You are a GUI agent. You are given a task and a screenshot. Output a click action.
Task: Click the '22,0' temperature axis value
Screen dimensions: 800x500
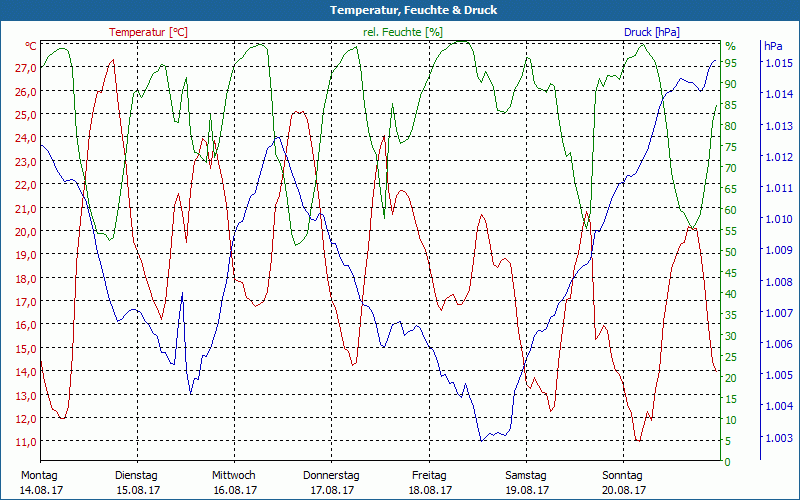pos(26,185)
